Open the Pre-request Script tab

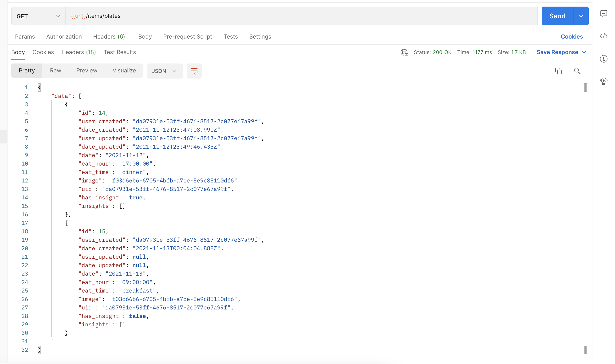click(x=188, y=36)
